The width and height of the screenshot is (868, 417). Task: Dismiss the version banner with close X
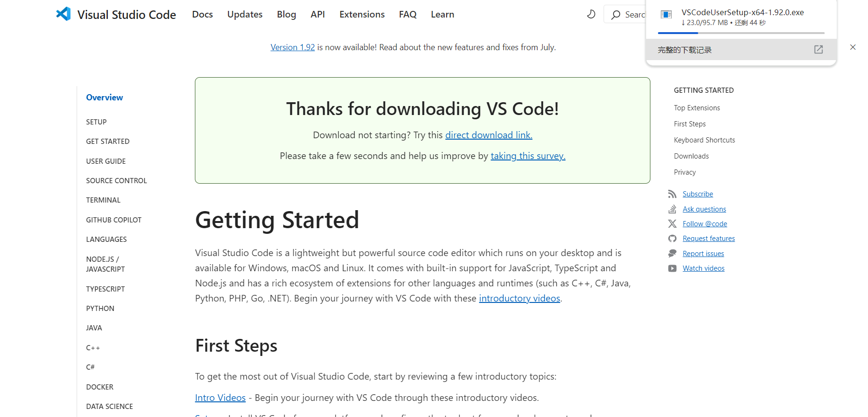(x=852, y=47)
